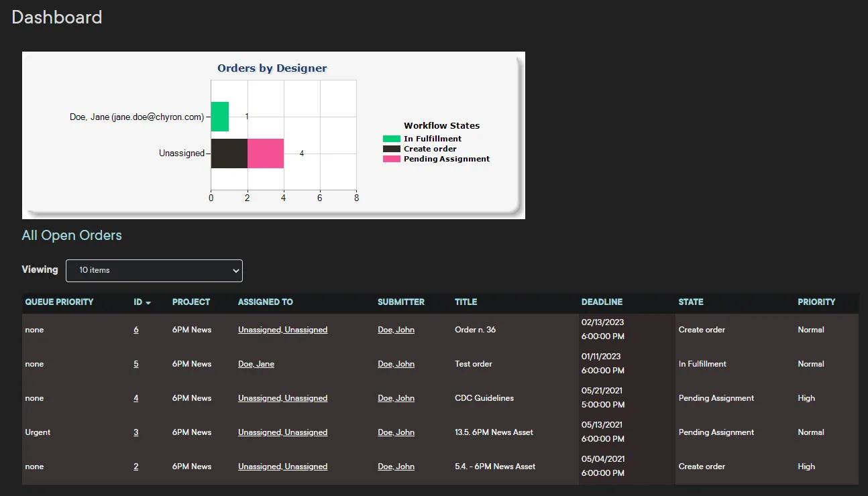Sort by ID column arrow
Image resolution: width=868 pixels, height=496 pixels.
[x=148, y=303]
